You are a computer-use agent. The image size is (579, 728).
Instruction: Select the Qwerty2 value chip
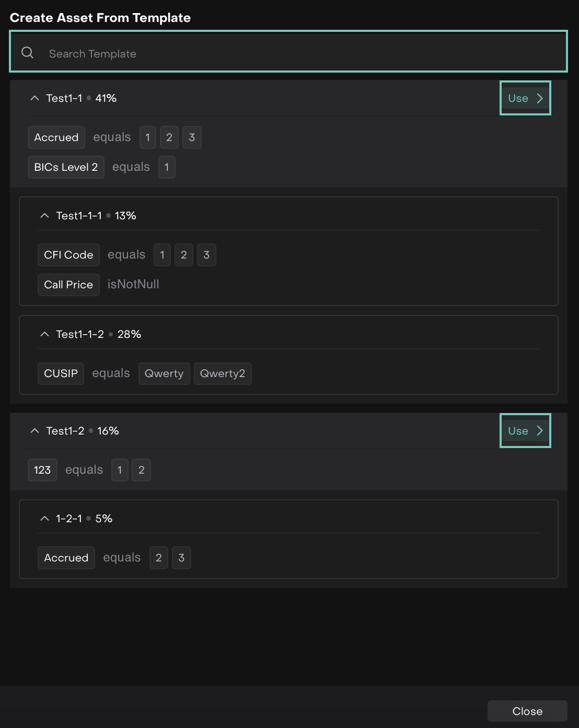223,373
